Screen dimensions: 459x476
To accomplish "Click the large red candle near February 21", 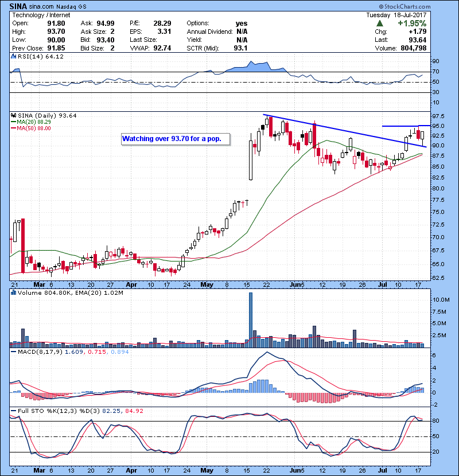I will click(x=23, y=246).
